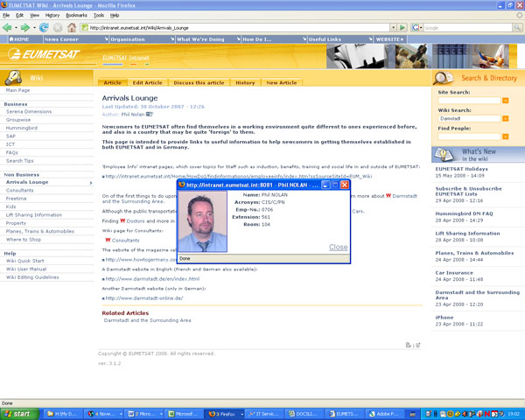Click the Close link in the Phil NOLAN popup
525x420 pixels.
[338, 247]
